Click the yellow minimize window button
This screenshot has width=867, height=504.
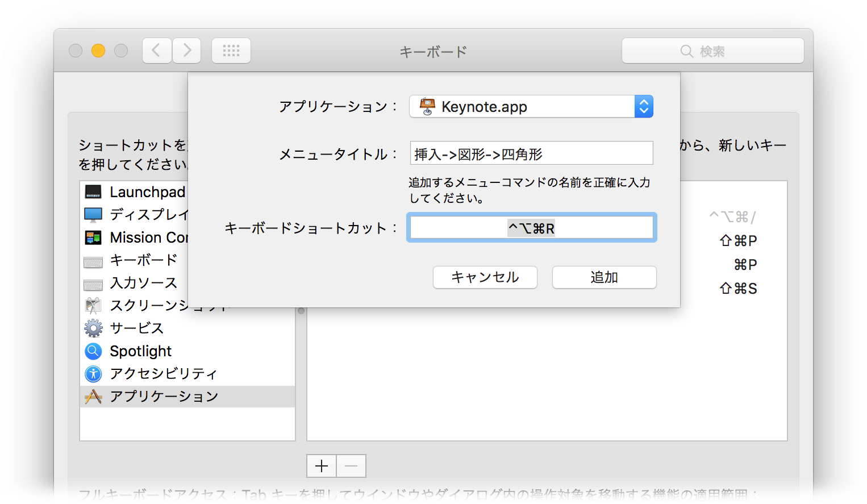98,51
